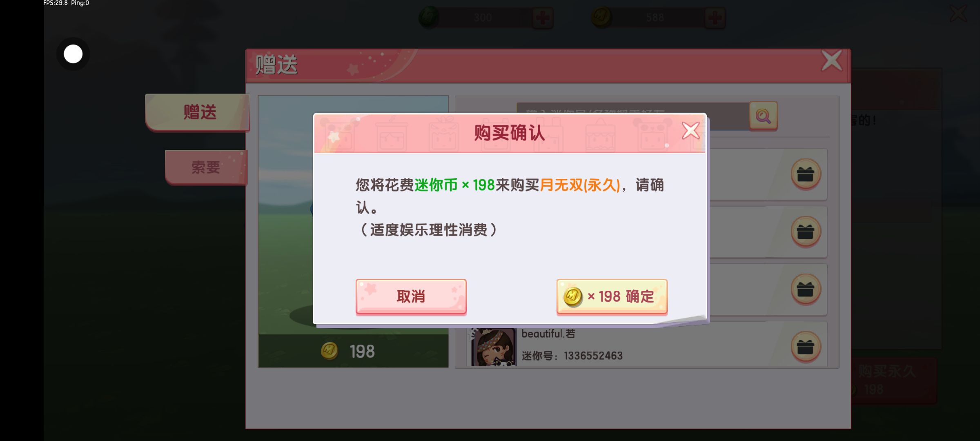The height and width of the screenshot is (441, 980).
Task: Click the magnifier search icon
Action: click(763, 116)
